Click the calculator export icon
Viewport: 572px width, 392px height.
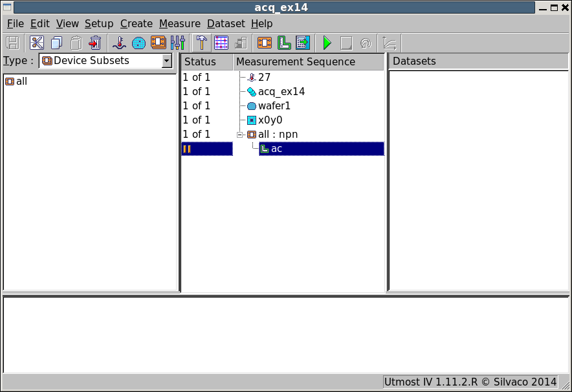point(303,43)
